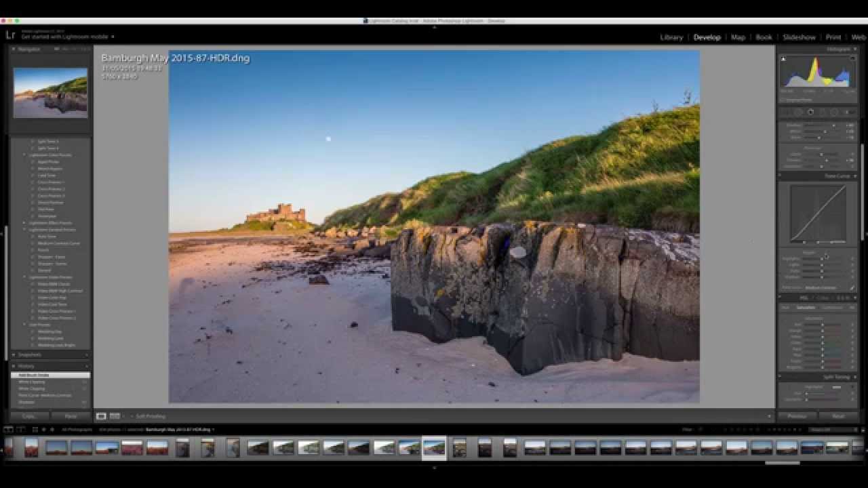Enable the Original Photo checkbox

coord(783,100)
